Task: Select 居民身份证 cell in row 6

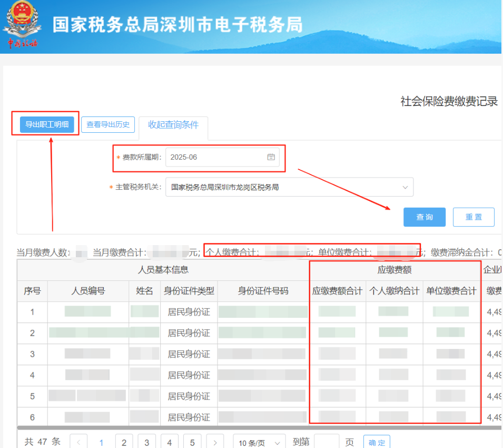Action: click(x=189, y=417)
